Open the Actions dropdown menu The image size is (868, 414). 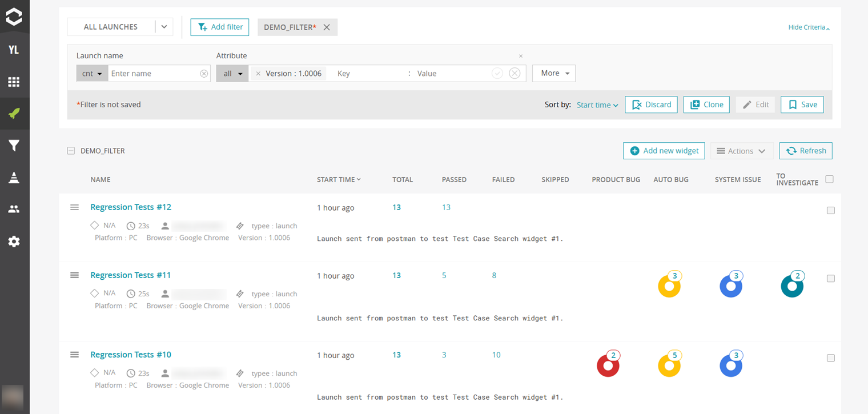click(742, 151)
